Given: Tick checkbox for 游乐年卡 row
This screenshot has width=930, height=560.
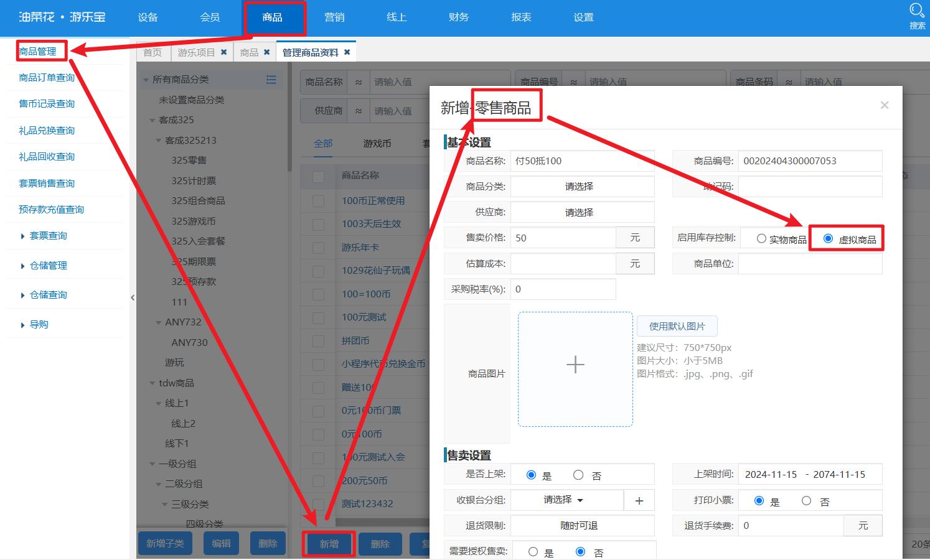Looking at the screenshot, I should [318, 248].
